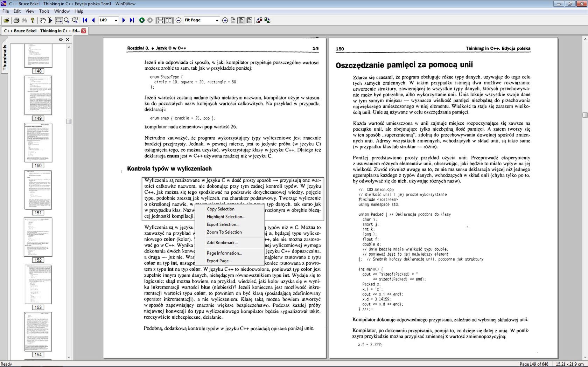Screen dimensions: 588x367
Task: Click status bar text Page 149 of 648
Action: tap(534, 364)
